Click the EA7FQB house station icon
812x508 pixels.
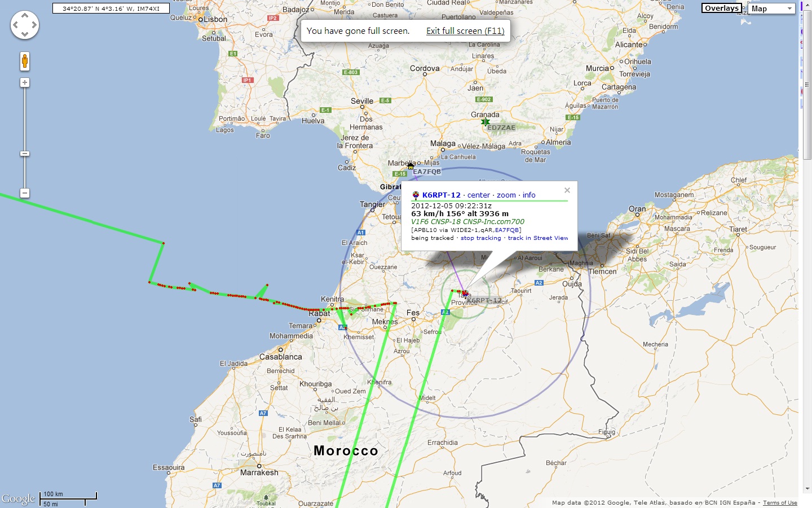coord(411,165)
